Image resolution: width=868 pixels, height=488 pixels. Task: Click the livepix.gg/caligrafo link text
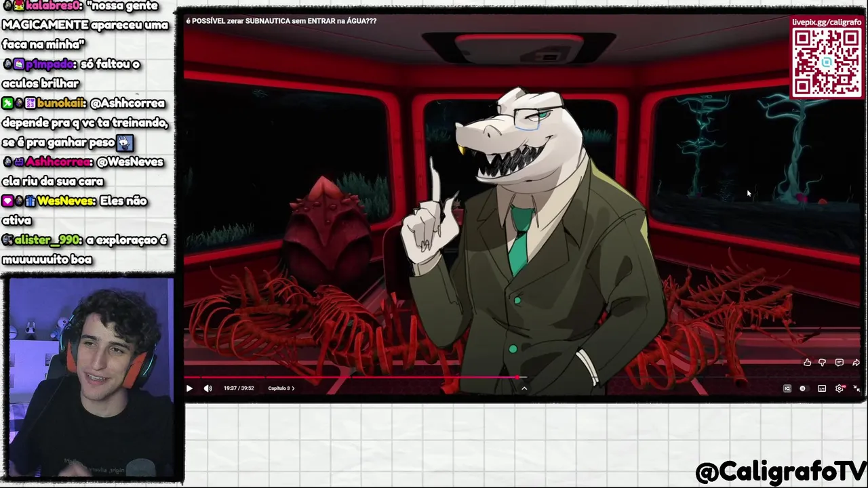coord(827,22)
